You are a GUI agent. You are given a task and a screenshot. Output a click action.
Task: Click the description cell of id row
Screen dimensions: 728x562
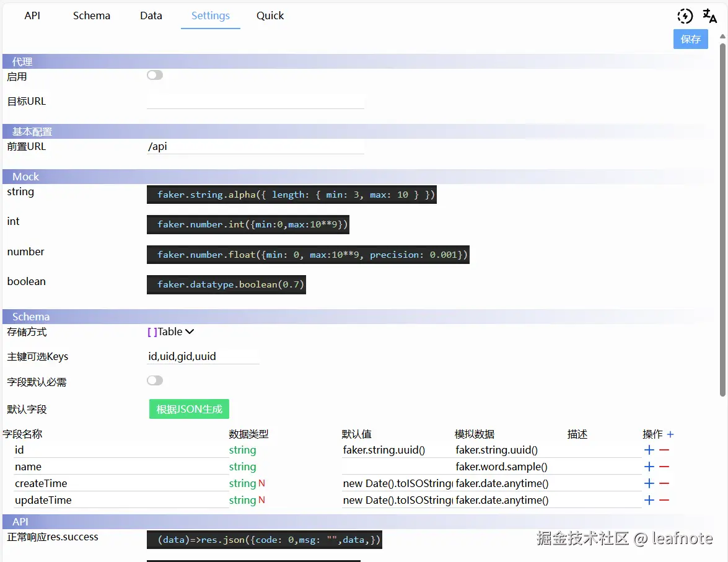click(603, 450)
